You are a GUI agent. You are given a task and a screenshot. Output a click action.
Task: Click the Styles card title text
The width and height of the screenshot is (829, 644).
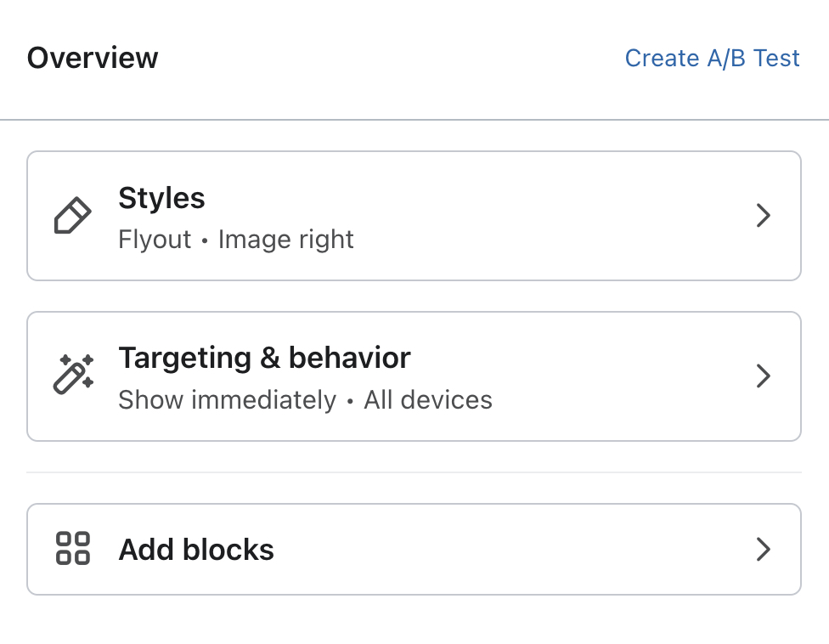[161, 197]
